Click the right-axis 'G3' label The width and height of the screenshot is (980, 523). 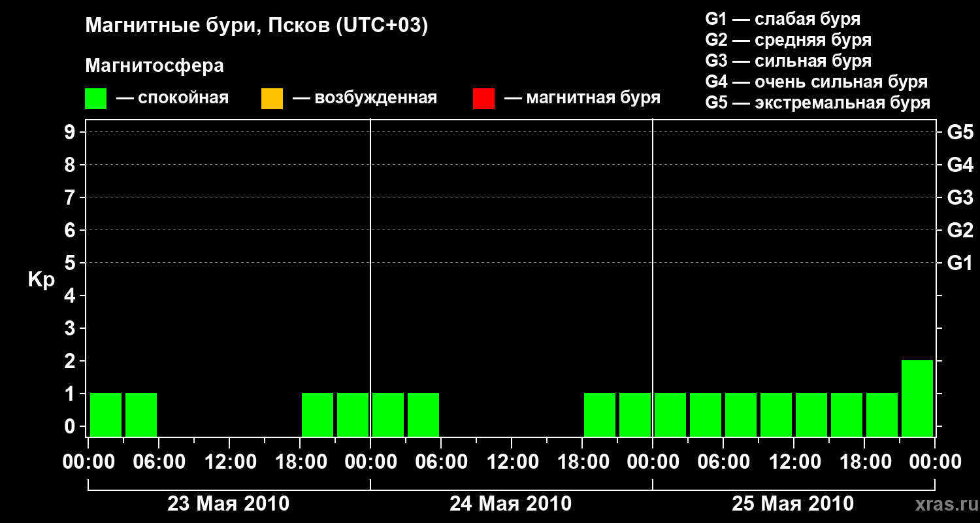point(960,197)
